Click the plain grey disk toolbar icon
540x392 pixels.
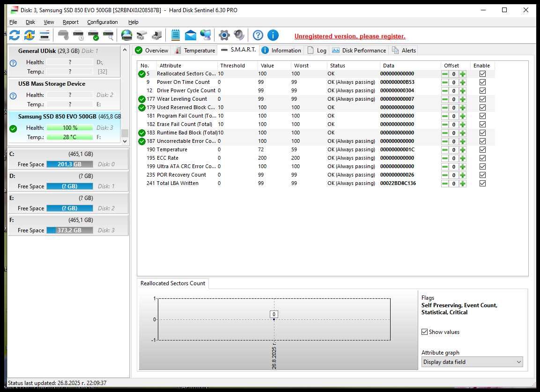[x=63, y=35]
